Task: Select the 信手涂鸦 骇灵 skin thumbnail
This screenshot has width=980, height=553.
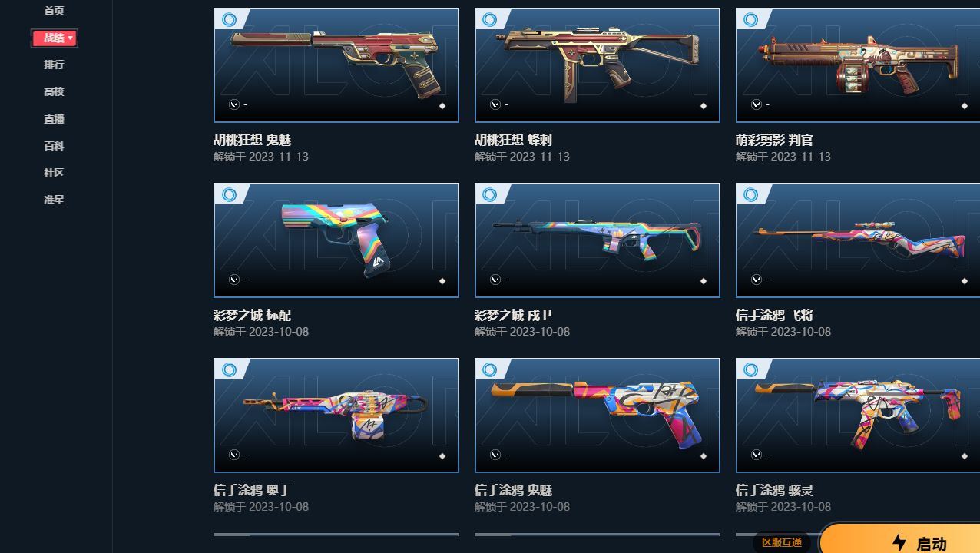Action: coord(858,416)
